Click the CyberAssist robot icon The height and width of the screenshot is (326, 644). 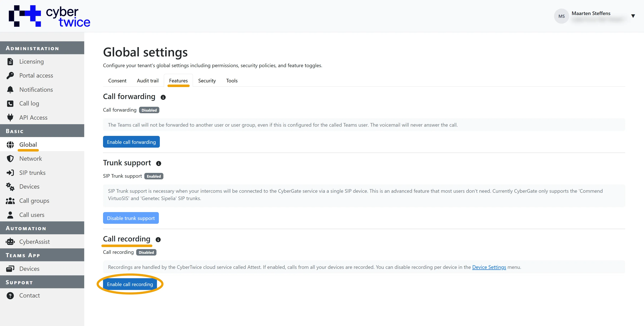tap(10, 242)
